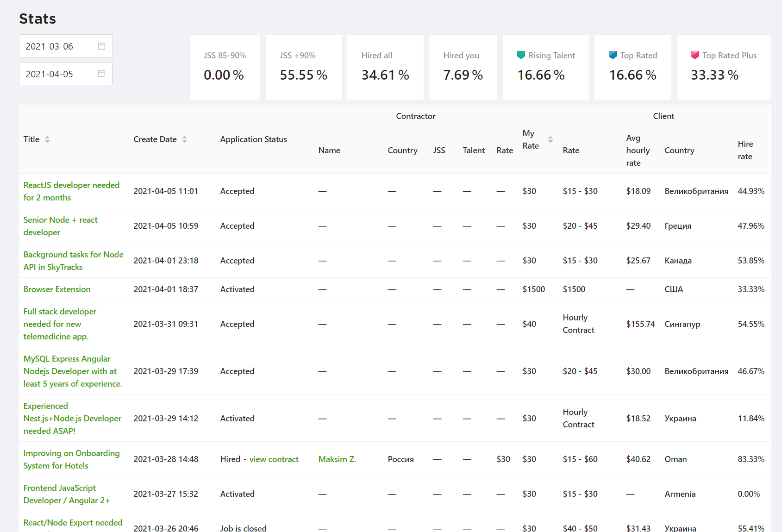Click 'Activated' status of Browser Extension row
The height and width of the screenshot is (532, 782).
click(x=238, y=289)
